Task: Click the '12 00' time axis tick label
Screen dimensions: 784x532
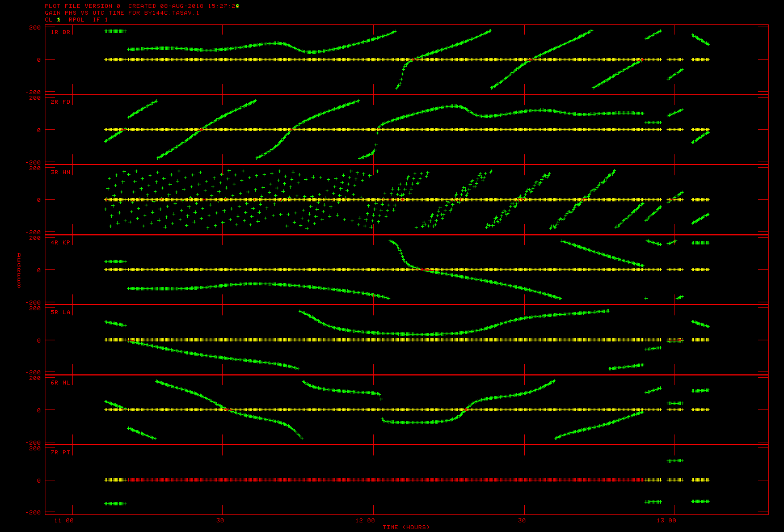Action: coord(365,521)
